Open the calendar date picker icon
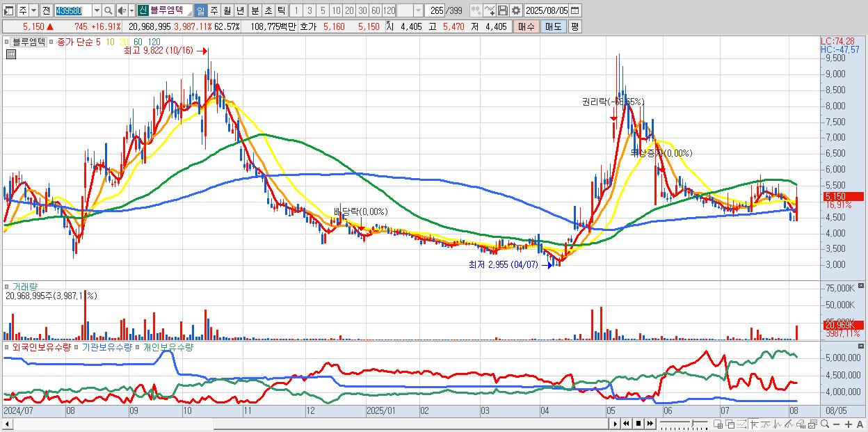868x432 pixels. 575,10
